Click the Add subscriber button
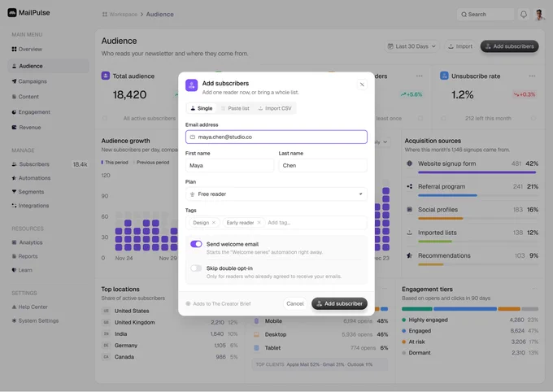 pos(339,304)
